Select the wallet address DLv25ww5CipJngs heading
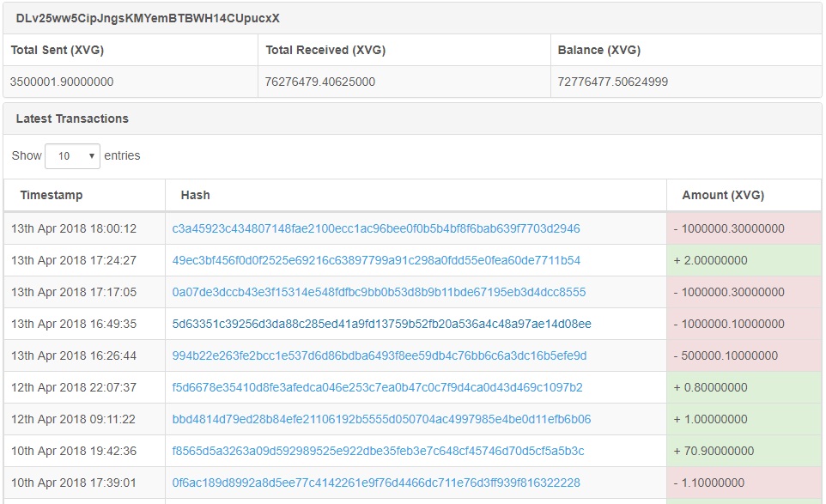Screen dimensions: 826x504 pos(148,18)
